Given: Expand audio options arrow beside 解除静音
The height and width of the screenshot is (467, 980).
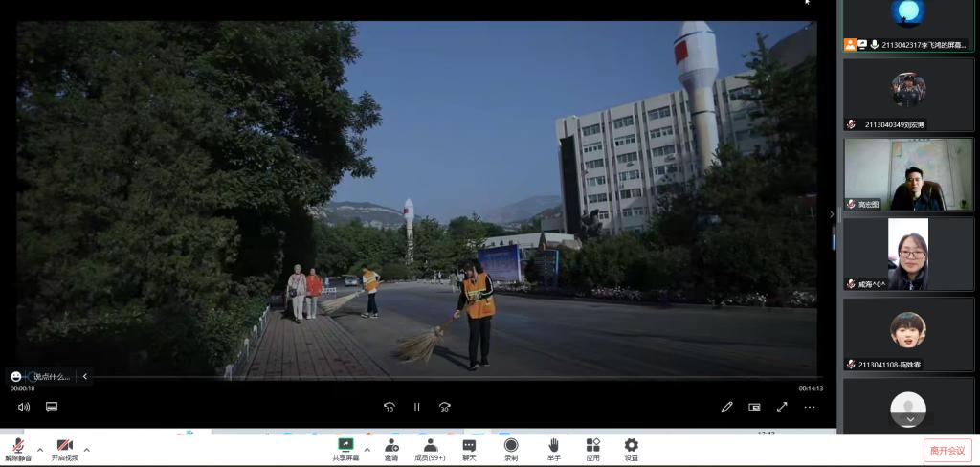Looking at the screenshot, I should pyautogui.click(x=40, y=449).
